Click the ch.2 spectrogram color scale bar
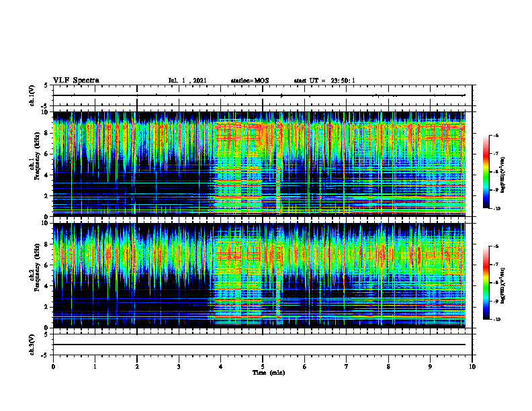The image size is (532, 411). (x=486, y=283)
